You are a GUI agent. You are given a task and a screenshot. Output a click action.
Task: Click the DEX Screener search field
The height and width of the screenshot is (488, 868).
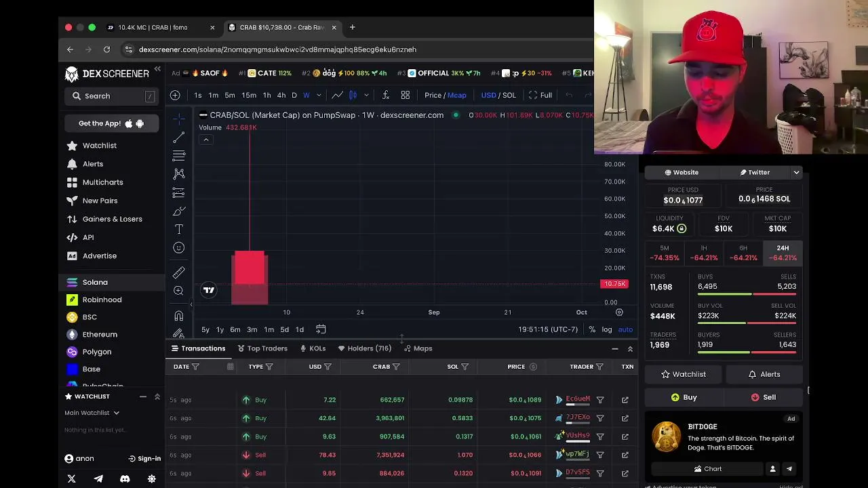pyautogui.click(x=113, y=96)
